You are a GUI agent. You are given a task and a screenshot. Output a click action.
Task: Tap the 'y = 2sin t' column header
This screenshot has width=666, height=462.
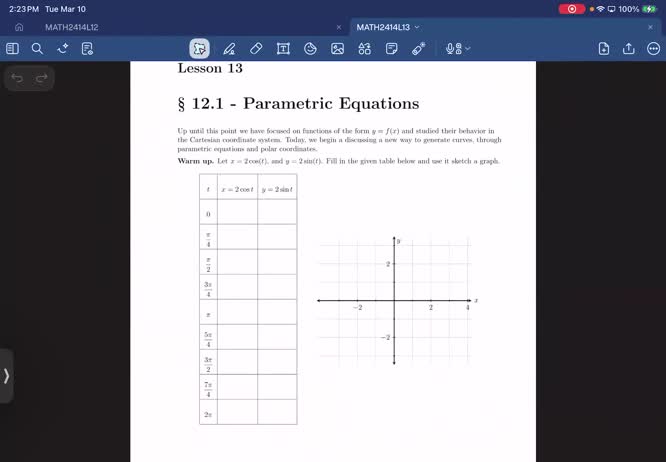[x=277, y=189]
